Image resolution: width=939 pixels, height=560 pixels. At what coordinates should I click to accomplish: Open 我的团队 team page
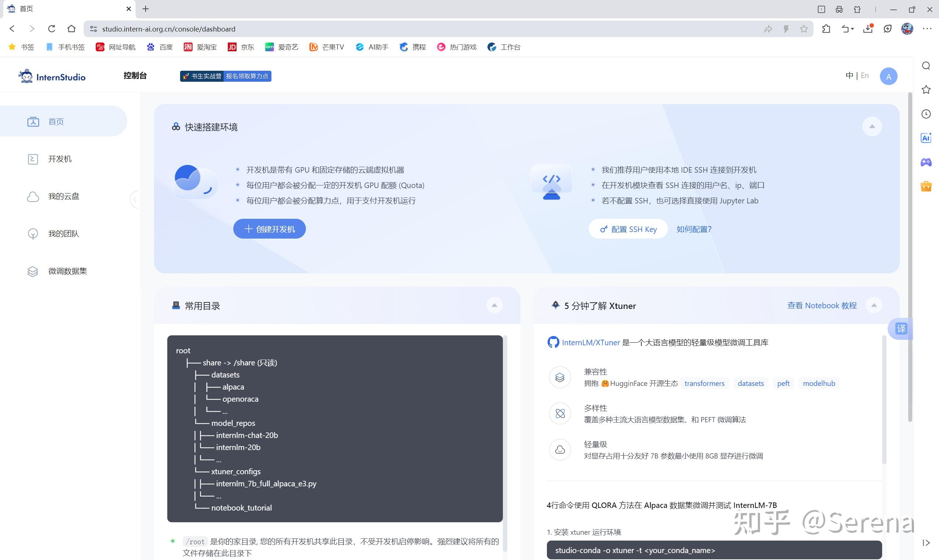pos(63,233)
